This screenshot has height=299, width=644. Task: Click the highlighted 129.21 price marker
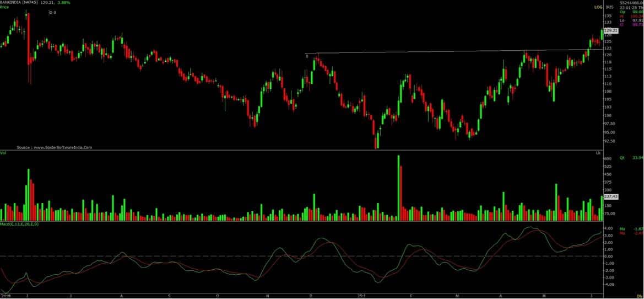(x=611, y=31)
